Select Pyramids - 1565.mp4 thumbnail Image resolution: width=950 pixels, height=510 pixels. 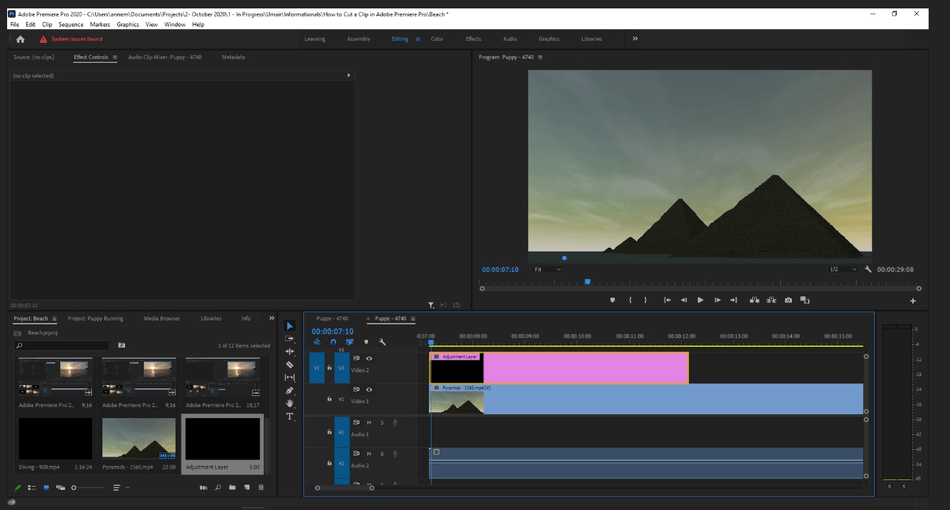coord(139,438)
